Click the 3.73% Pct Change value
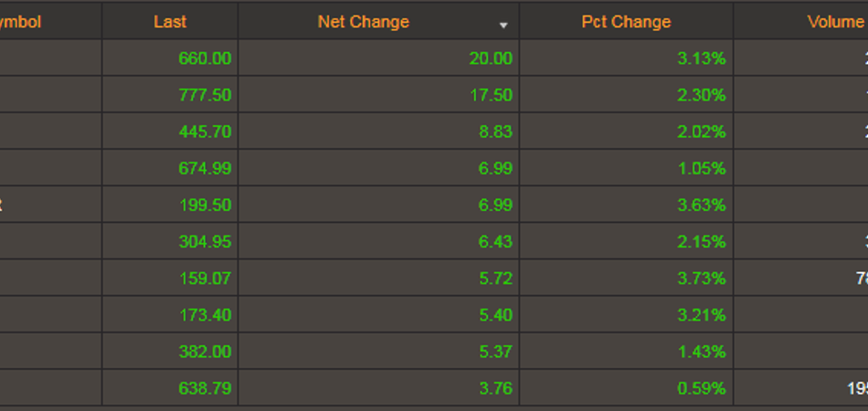This screenshot has height=411, width=868. point(702,278)
